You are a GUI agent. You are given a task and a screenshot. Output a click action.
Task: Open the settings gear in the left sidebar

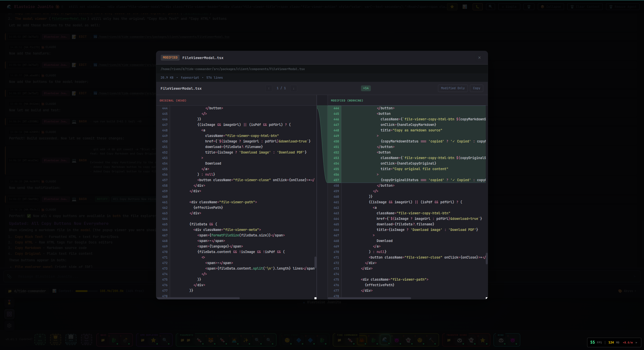click(x=9, y=326)
